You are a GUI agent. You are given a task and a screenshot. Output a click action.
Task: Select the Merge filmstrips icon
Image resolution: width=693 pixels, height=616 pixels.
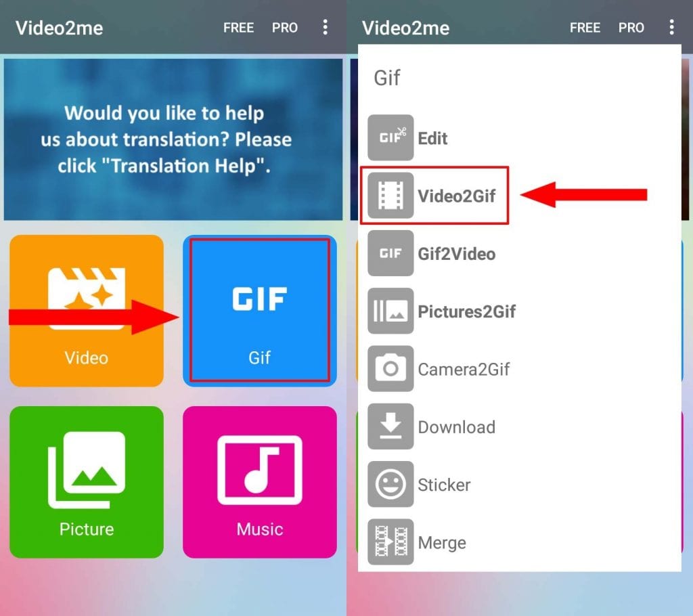pos(390,542)
